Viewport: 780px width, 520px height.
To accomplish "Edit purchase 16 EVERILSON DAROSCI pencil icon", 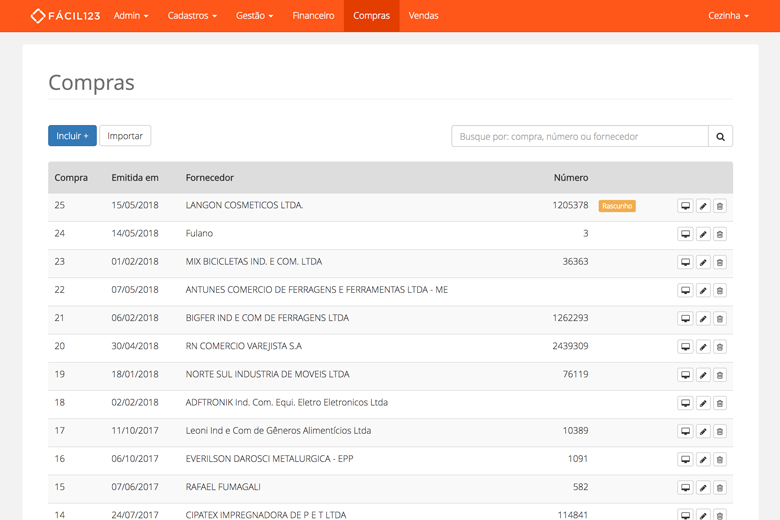I will tap(703, 459).
